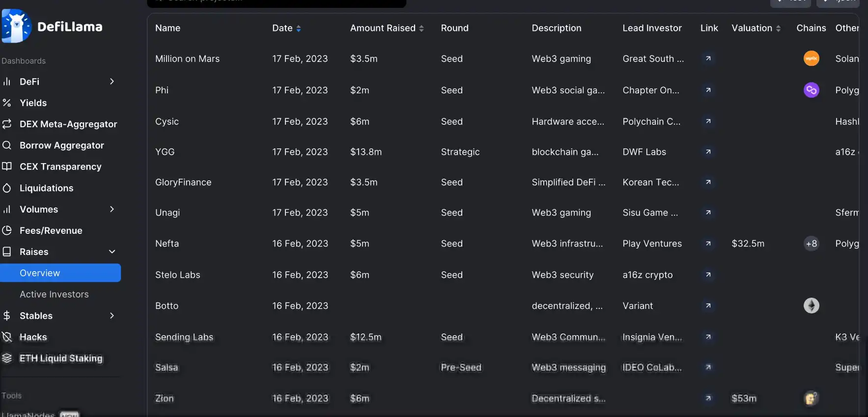The width and height of the screenshot is (868, 417).
Task: Click the Ethereum chain icon in Botto row
Action: tap(812, 306)
